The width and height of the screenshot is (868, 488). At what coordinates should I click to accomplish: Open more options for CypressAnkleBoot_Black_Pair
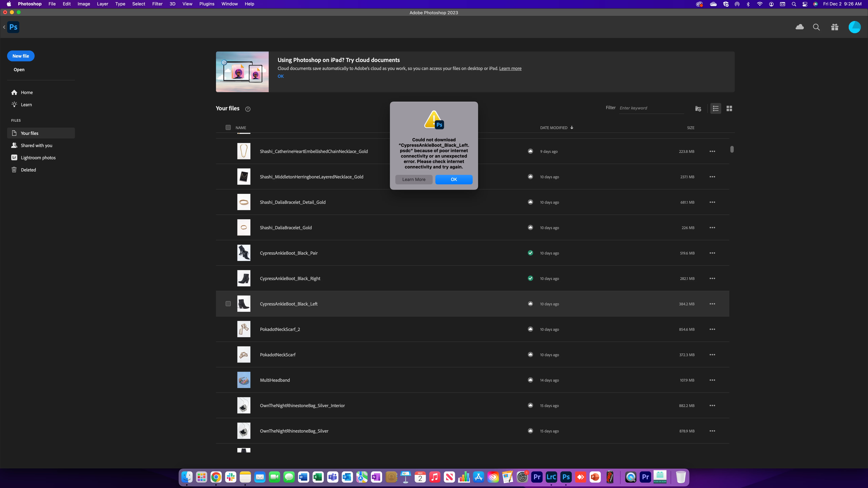712,253
